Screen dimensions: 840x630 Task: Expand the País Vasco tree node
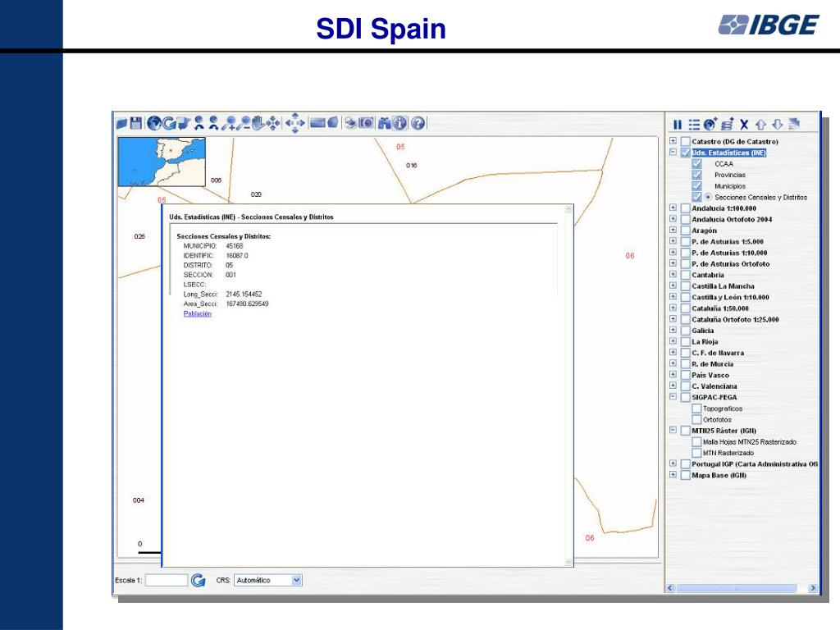pyautogui.click(x=673, y=374)
